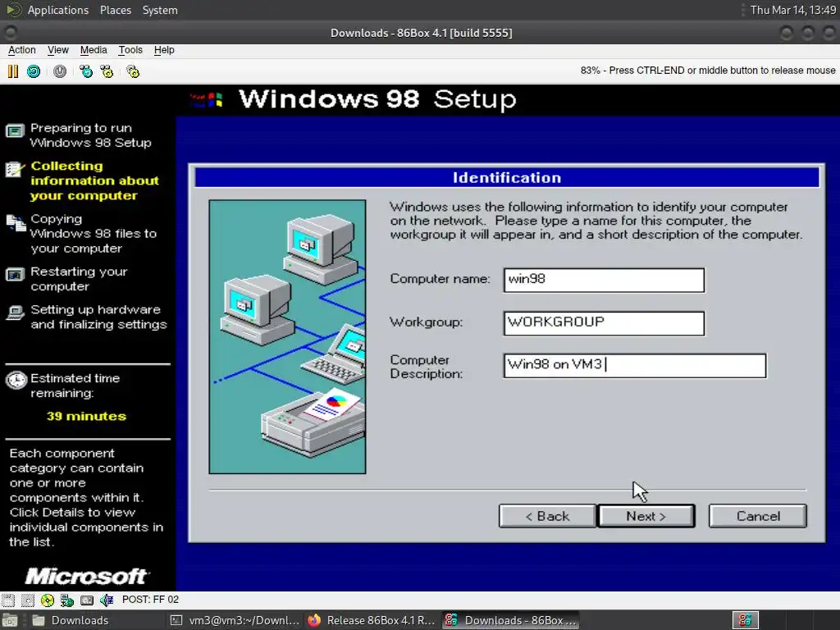Switch to vm3 terminal taskbar window
The width and height of the screenshot is (840, 630).
[x=234, y=620]
